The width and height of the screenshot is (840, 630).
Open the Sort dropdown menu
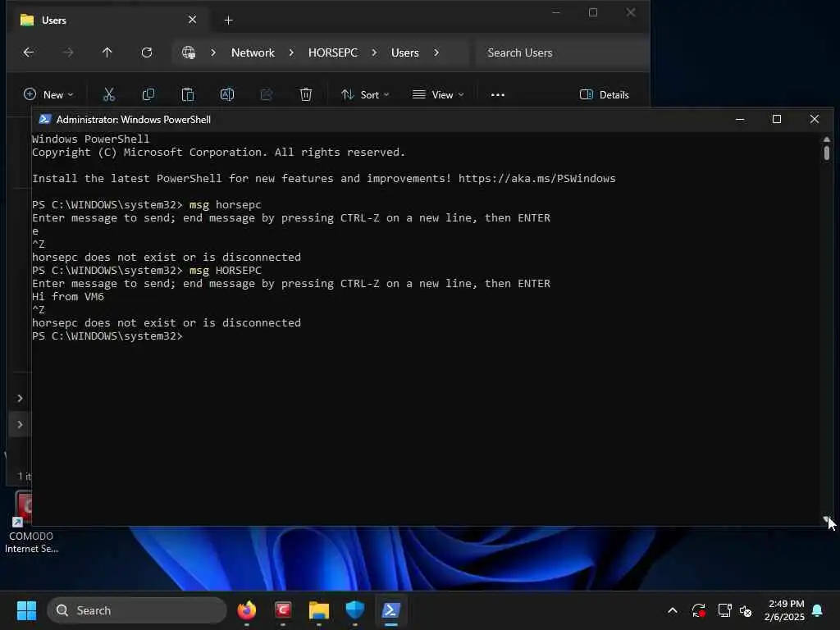[365, 95]
